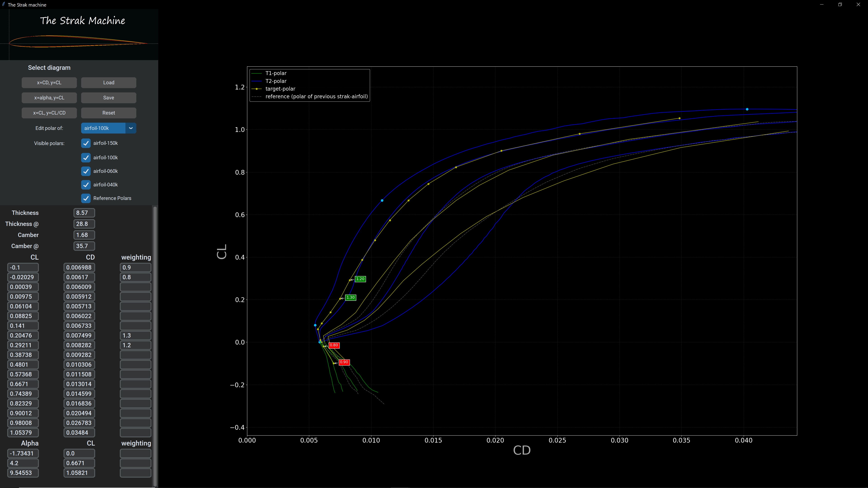Click the Thickness value field 8.57
Viewport: 868px width, 488px height.
pos(84,213)
